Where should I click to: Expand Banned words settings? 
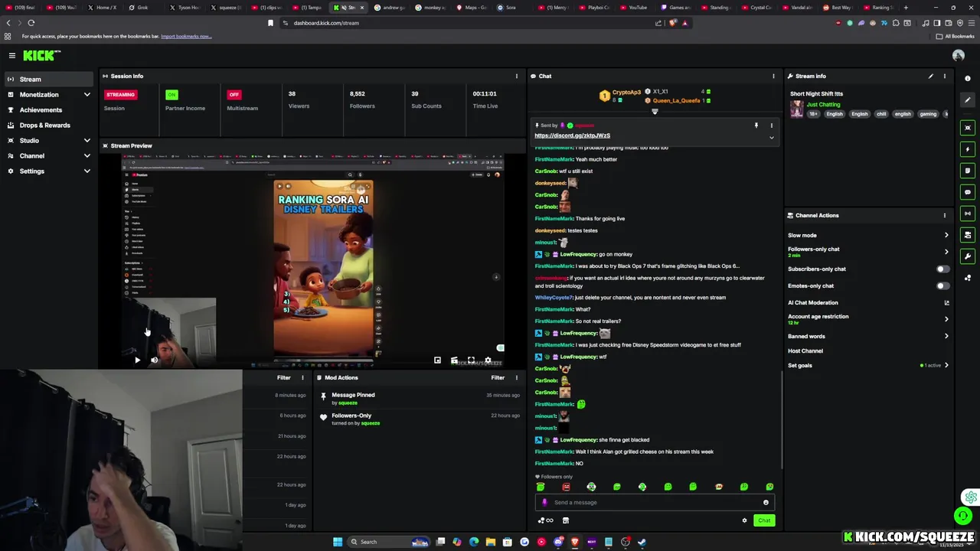click(946, 336)
